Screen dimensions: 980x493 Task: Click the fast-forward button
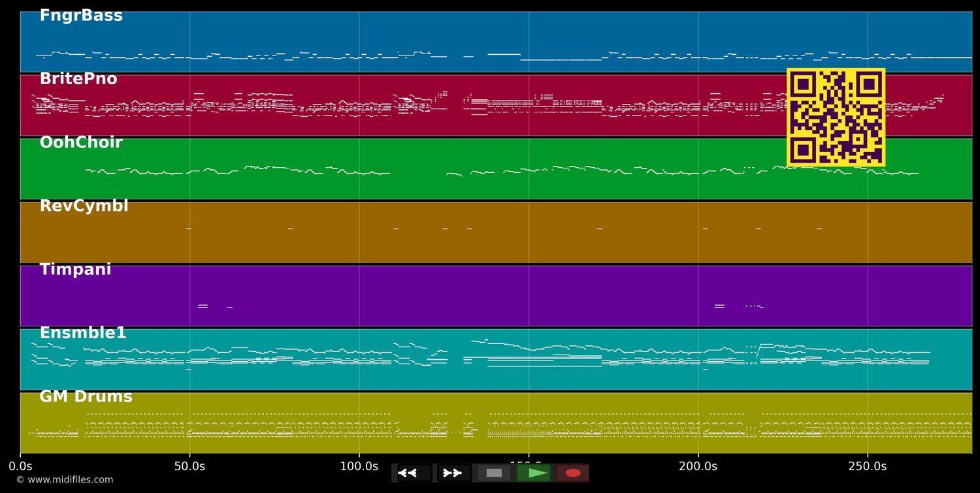[454, 473]
